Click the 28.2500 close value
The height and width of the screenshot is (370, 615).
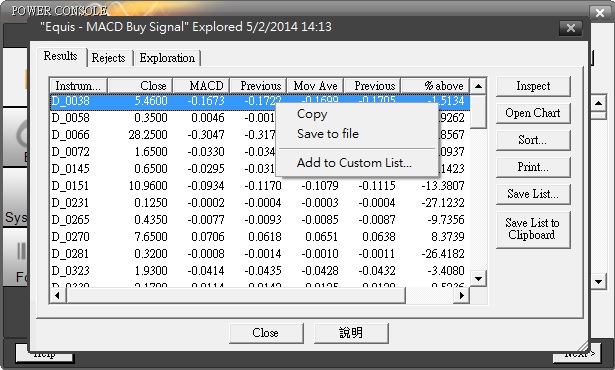(148, 135)
